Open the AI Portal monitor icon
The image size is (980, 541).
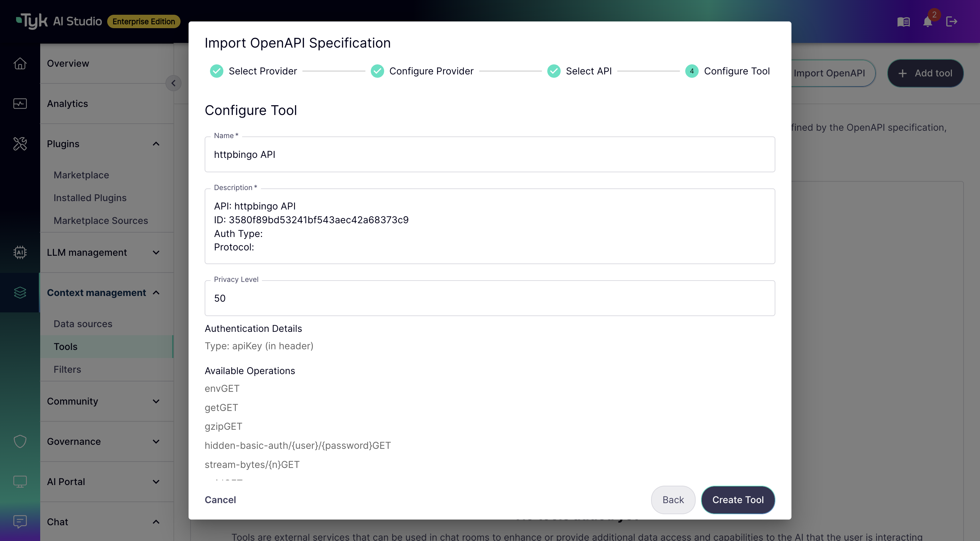20,482
